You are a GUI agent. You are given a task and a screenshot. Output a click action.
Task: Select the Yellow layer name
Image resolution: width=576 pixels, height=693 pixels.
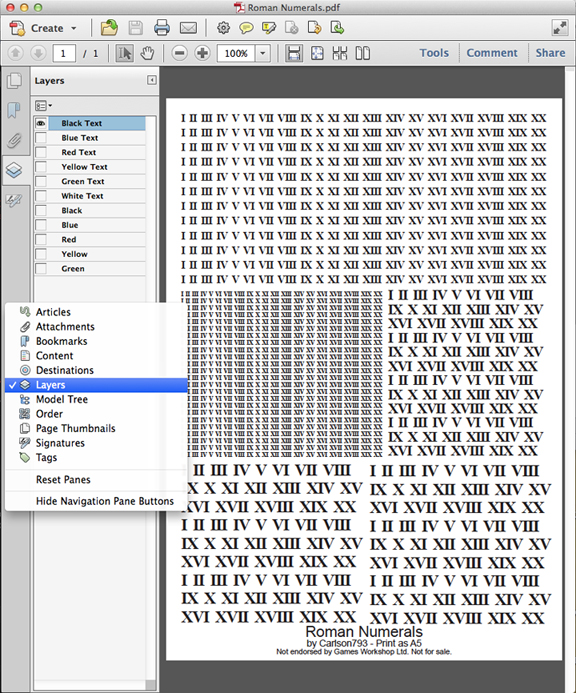pos(74,254)
